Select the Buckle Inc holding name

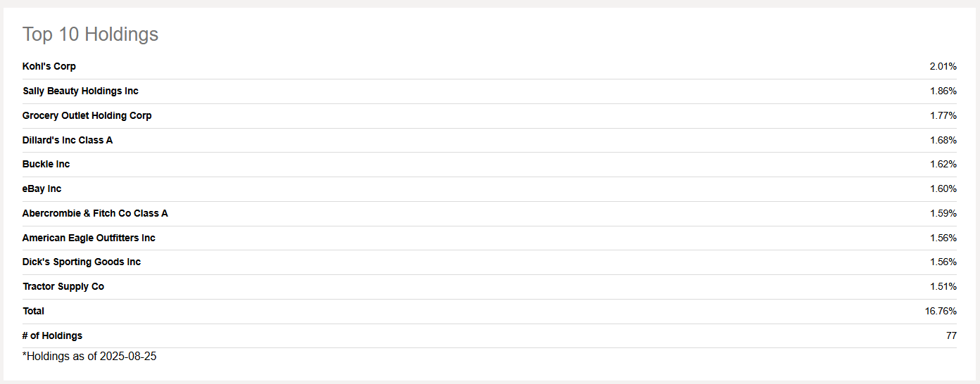[46, 164]
